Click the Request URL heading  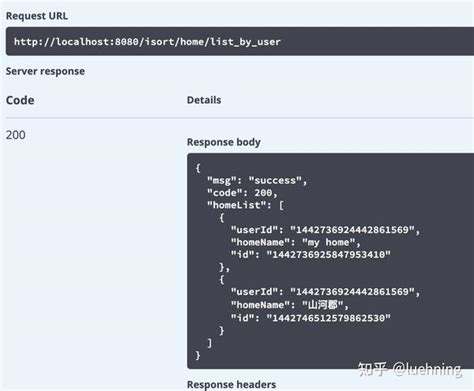[x=37, y=16]
